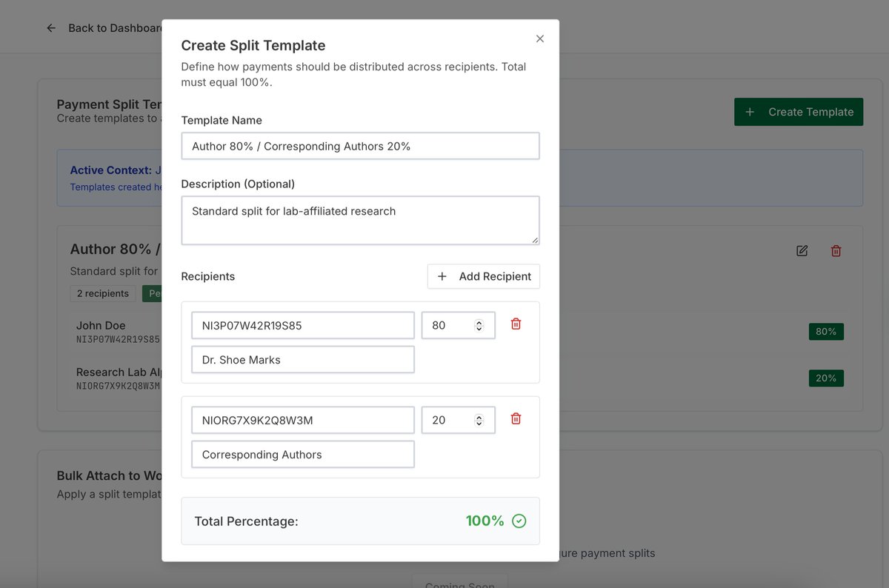This screenshot has width=889, height=588.
Task: Click John Doe in the background template card
Action: [x=101, y=325]
